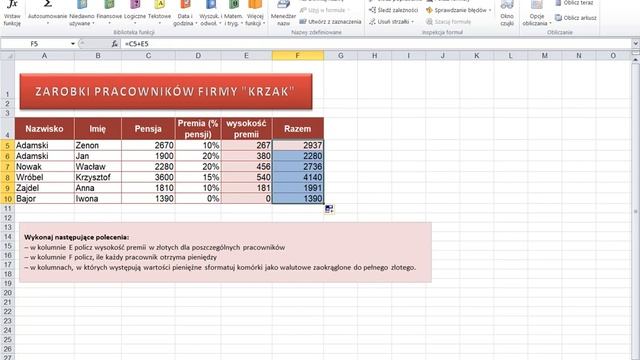Open Tekstowe functions book icon
The width and height of the screenshot is (640, 360).
point(159,4)
